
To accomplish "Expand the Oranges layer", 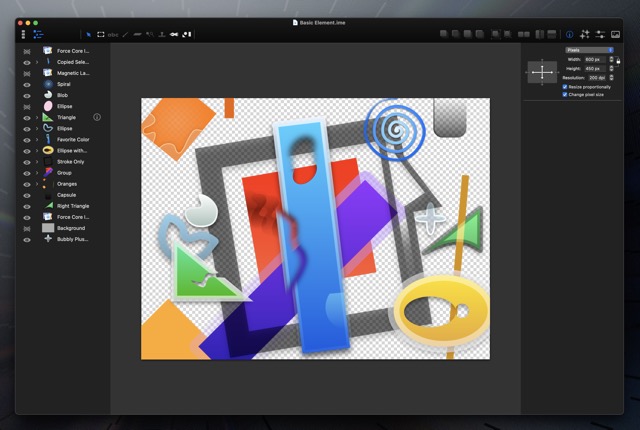I will tap(37, 183).
